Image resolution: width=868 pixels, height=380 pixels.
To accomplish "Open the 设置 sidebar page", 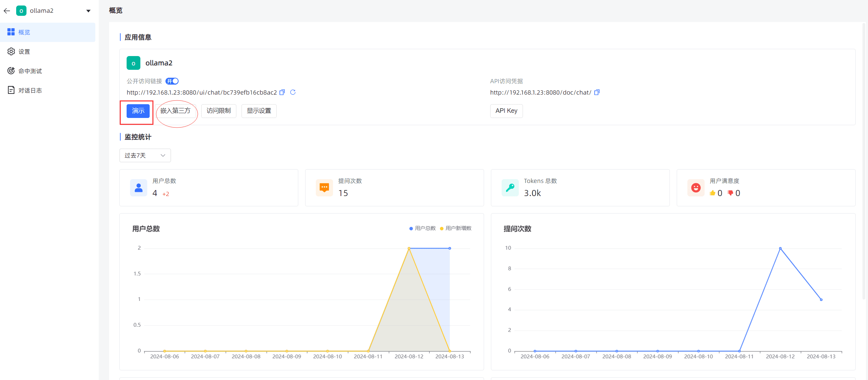I will [24, 52].
